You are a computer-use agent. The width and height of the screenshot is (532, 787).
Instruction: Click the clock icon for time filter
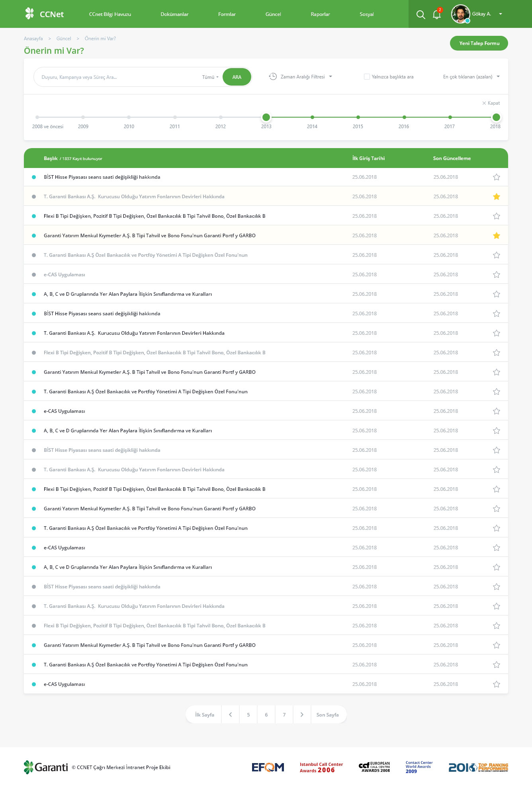[273, 76]
